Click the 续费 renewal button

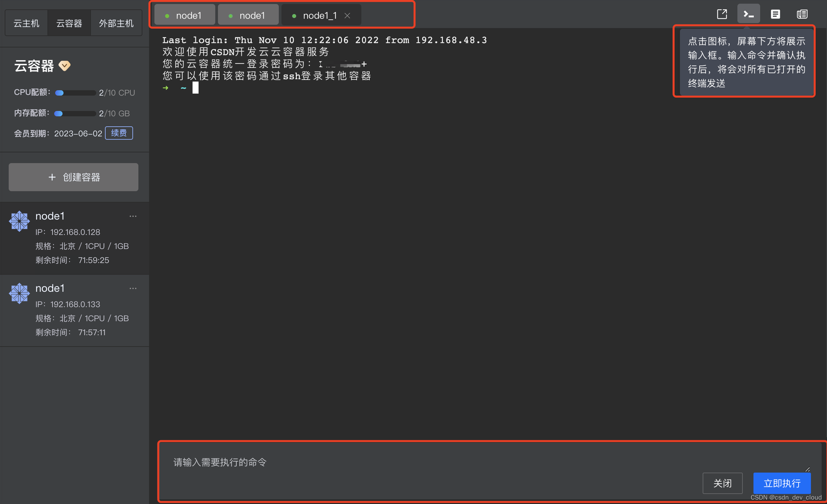pos(119,133)
